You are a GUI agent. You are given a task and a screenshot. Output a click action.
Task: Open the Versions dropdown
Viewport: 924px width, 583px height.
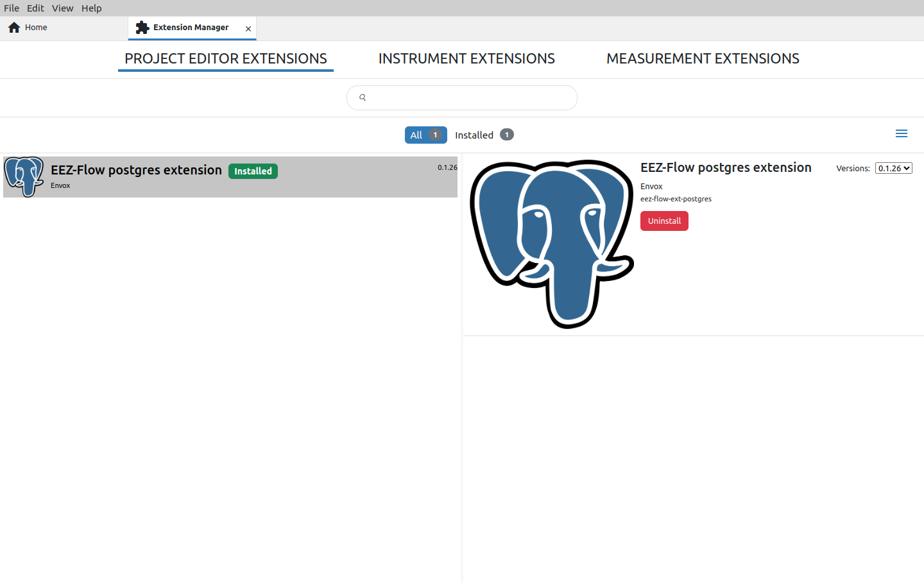(x=893, y=168)
